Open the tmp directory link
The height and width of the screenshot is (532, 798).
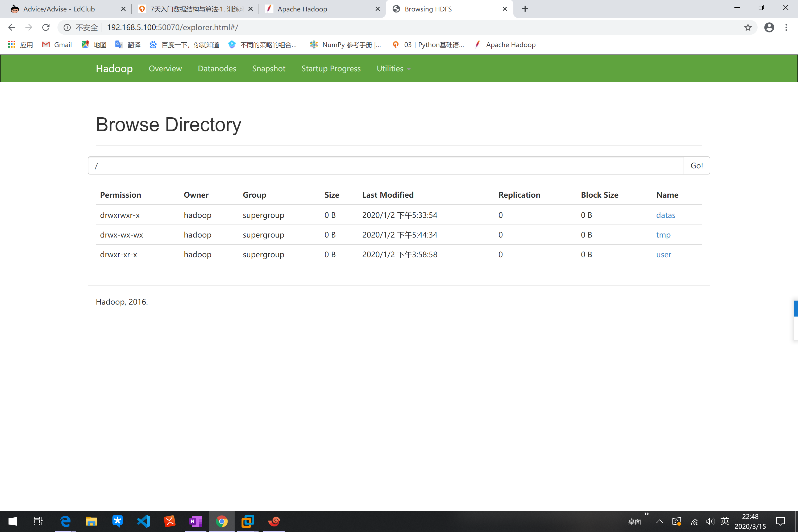click(x=663, y=235)
